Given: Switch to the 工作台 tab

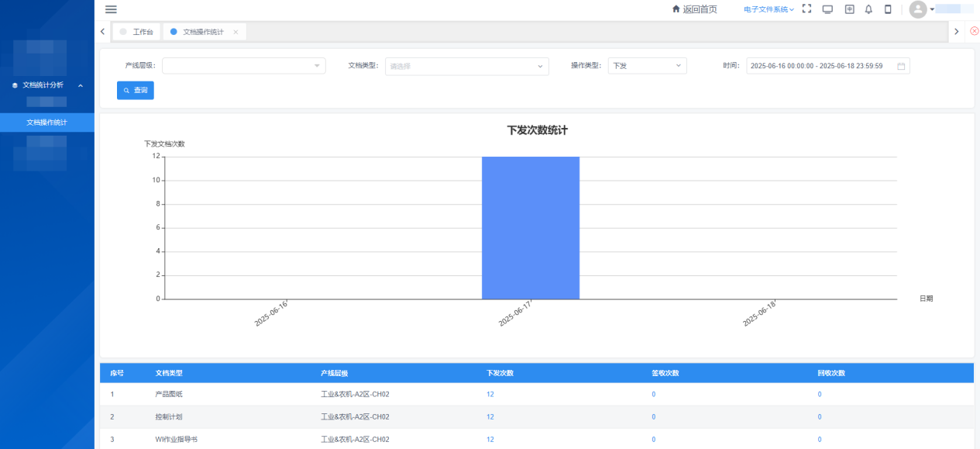Looking at the screenshot, I should click(136, 32).
